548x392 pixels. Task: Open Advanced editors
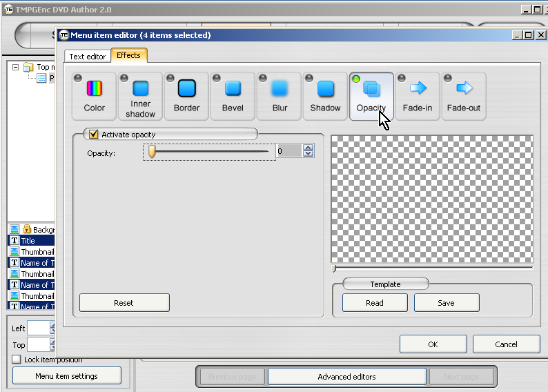coord(346,377)
